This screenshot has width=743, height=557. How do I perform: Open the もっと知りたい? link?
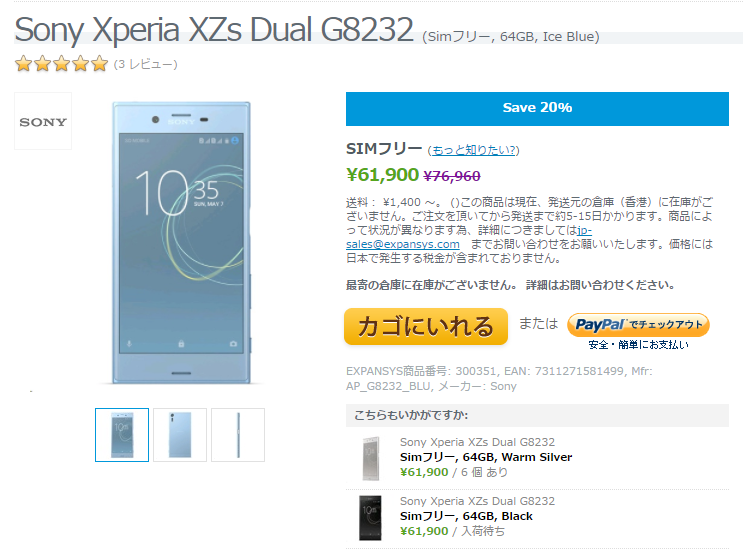(x=473, y=150)
